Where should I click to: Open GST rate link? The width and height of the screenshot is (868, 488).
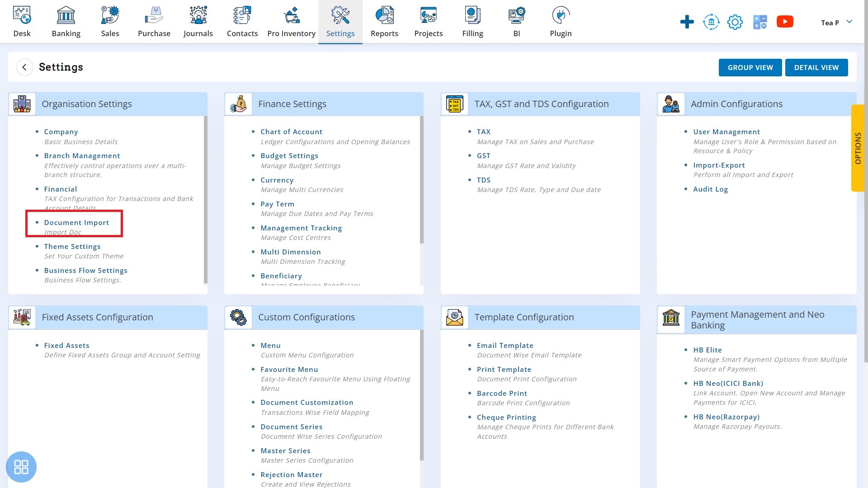click(x=484, y=155)
